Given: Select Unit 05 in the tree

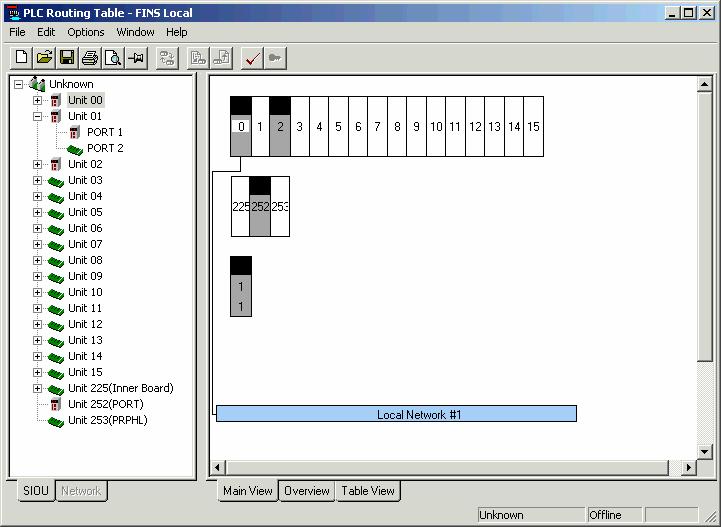Looking at the screenshot, I should (x=85, y=212).
